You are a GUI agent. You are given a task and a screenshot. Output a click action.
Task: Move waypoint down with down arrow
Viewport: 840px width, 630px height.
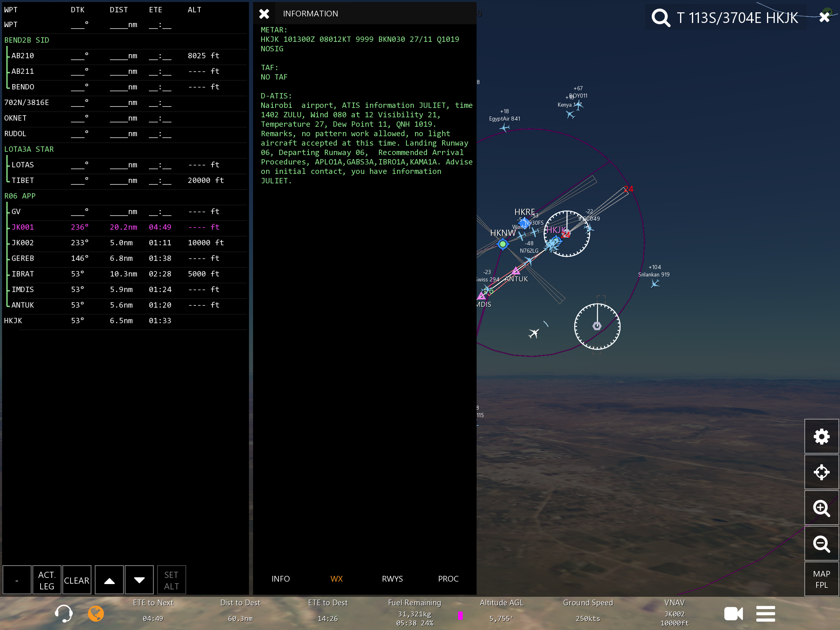(x=139, y=580)
